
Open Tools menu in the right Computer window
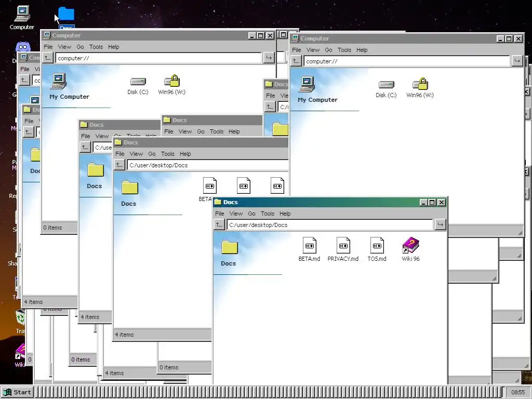pyautogui.click(x=344, y=50)
